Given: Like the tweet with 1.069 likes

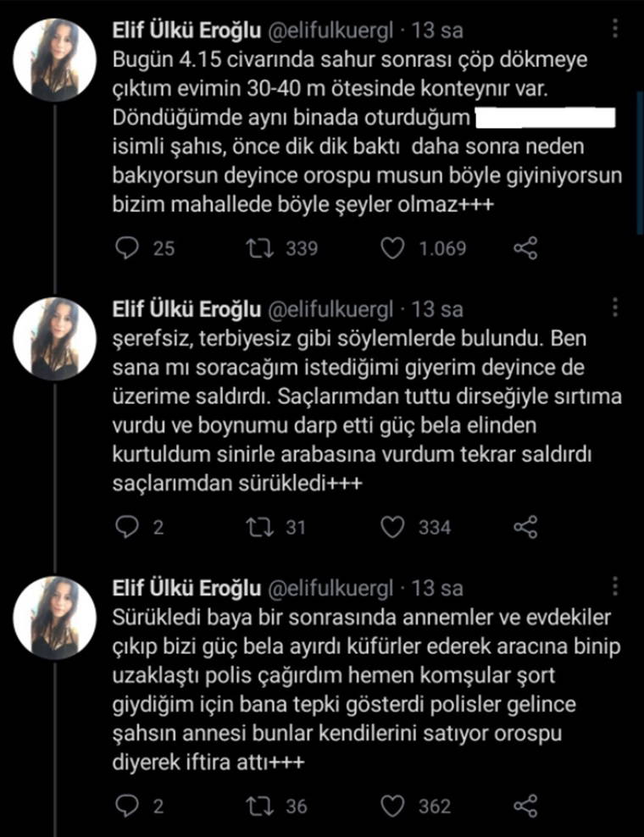Looking at the screenshot, I should point(391,248).
